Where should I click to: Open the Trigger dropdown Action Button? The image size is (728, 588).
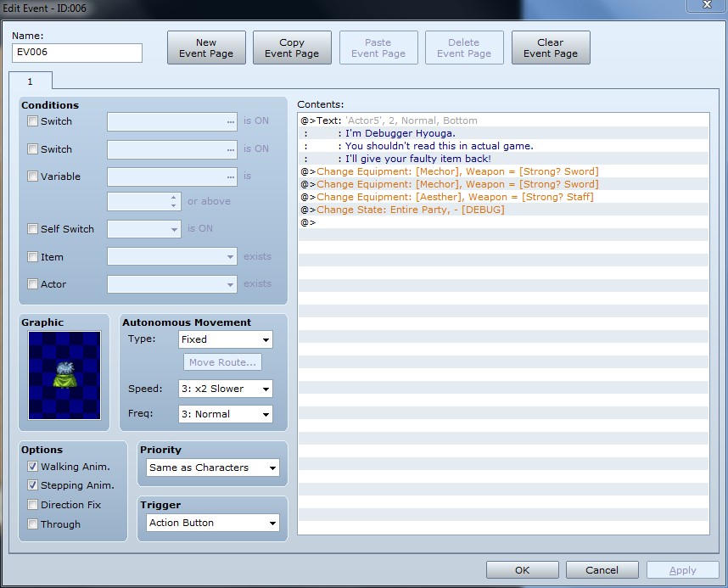coord(213,523)
